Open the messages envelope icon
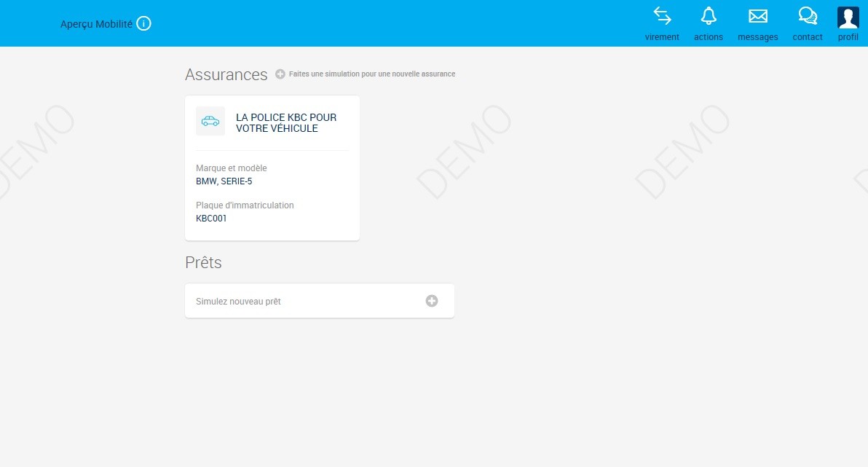868x467 pixels. pos(757,15)
